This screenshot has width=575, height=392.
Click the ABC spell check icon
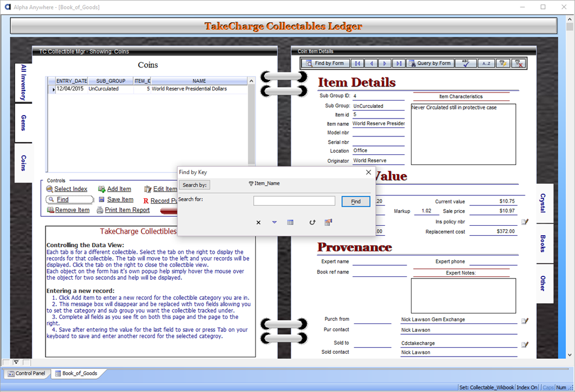point(466,63)
